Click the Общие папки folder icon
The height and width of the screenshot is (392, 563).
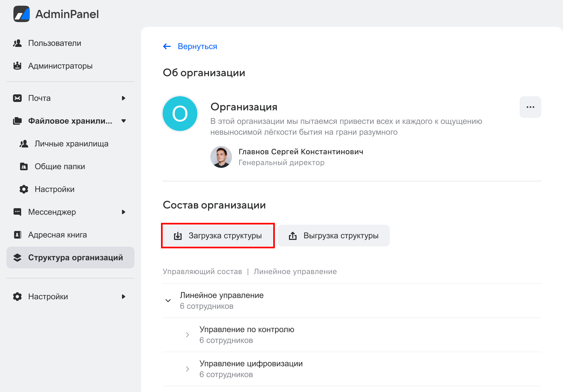point(24,166)
